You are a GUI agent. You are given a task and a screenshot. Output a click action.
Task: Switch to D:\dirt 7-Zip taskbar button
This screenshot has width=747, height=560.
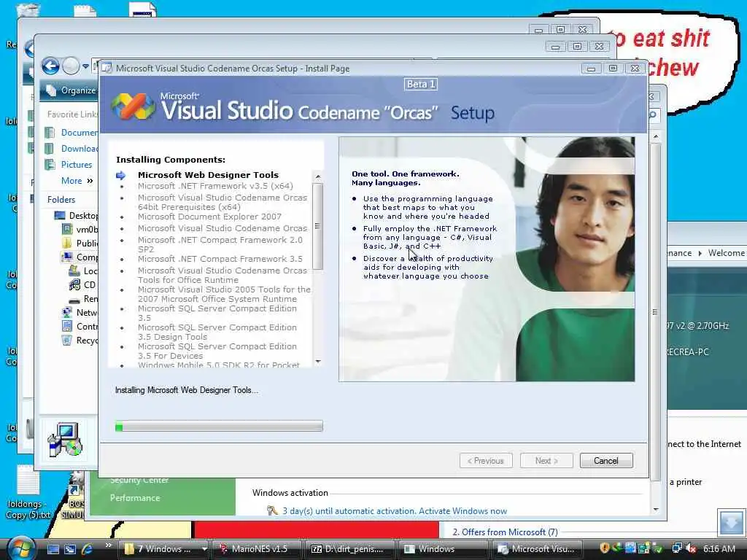pyautogui.click(x=349, y=549)
